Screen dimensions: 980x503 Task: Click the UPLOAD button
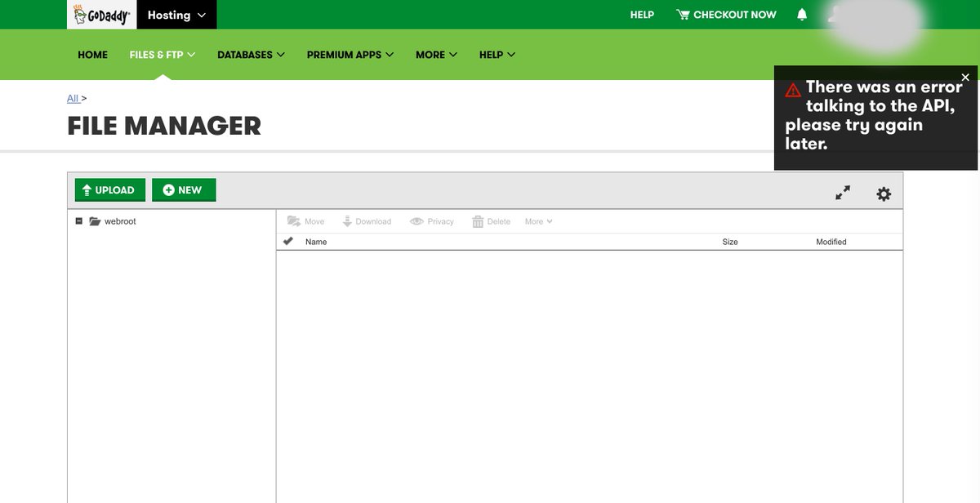pos(110,190)
